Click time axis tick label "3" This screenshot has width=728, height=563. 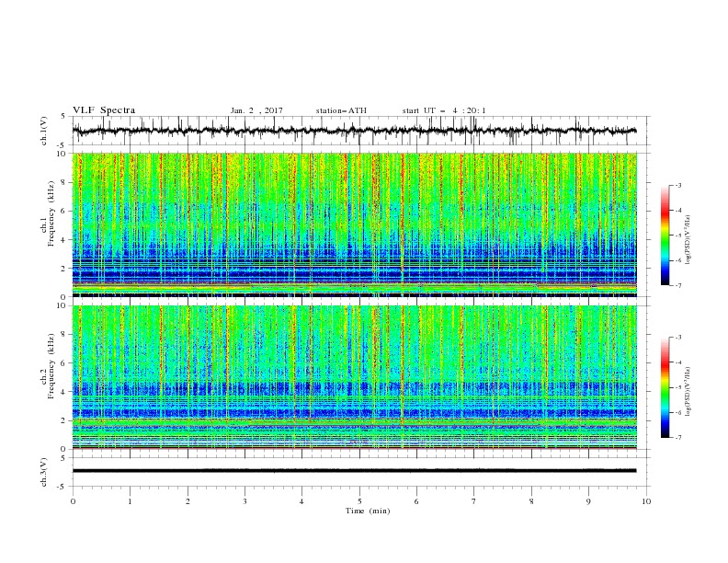245,501
